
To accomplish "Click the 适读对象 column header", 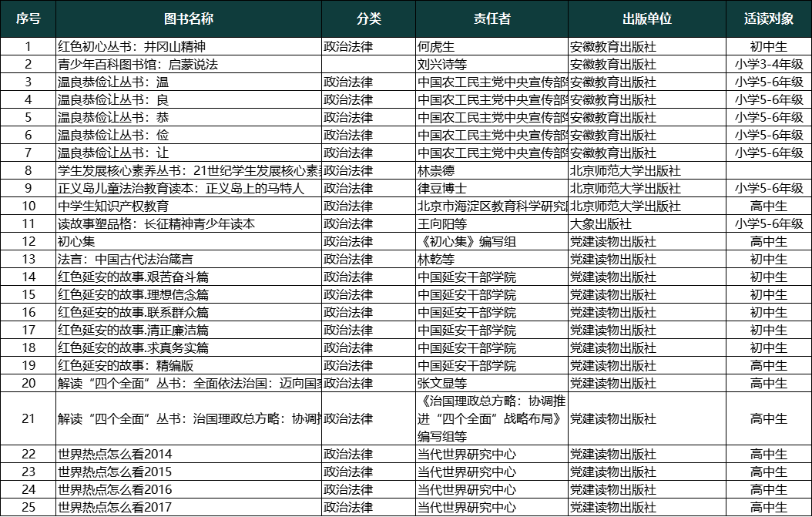I will (x=768, y=19).
